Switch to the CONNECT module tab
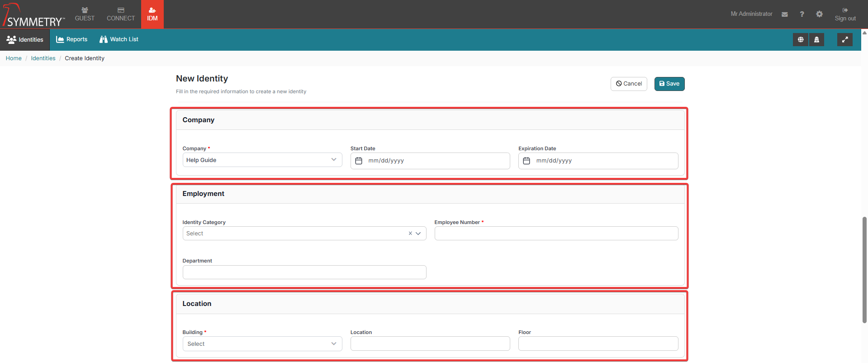The width and height of the screenshot is (868, 363). 121,14
